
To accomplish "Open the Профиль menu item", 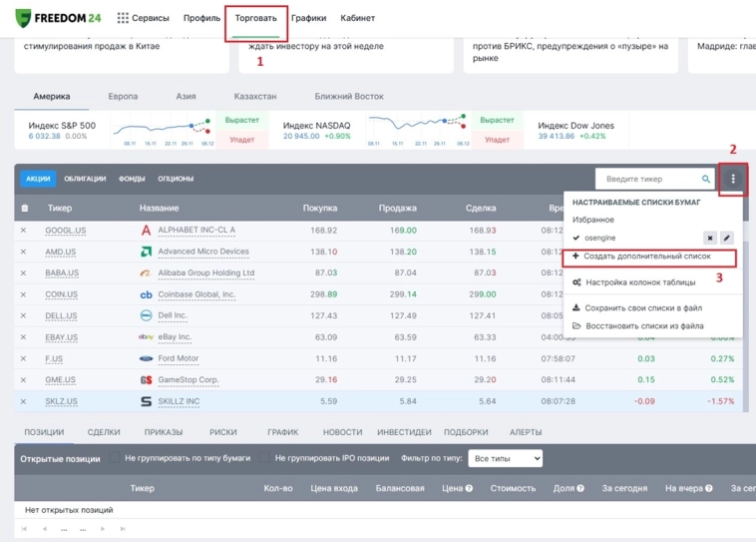I will tap(201, 18).
